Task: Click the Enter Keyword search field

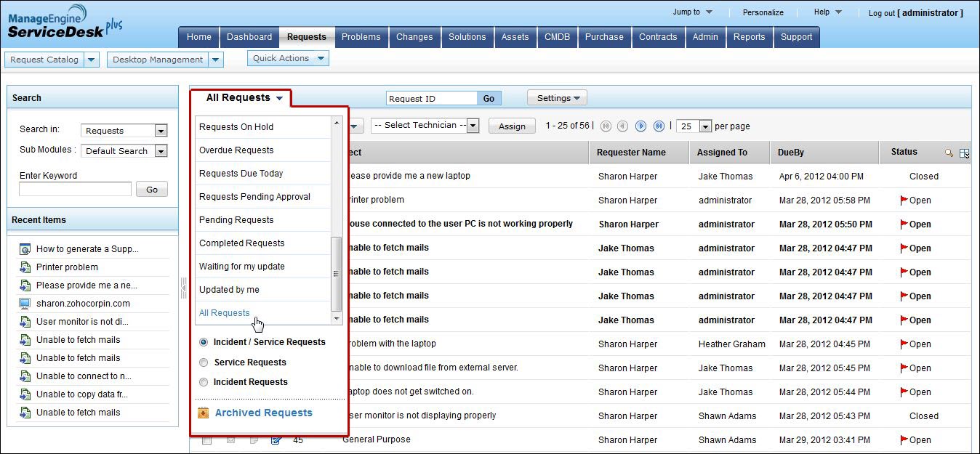Action: point(75,190)
